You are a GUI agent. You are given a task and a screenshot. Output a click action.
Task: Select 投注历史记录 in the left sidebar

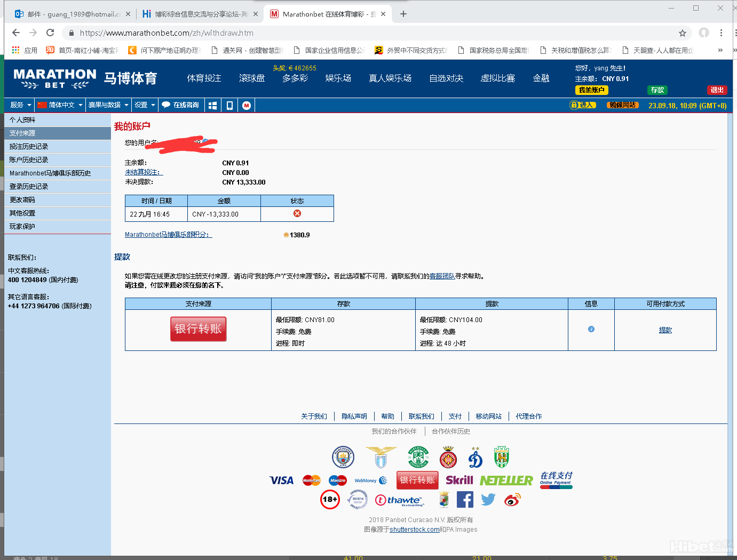pyautogui.click(x=29, y=147)
